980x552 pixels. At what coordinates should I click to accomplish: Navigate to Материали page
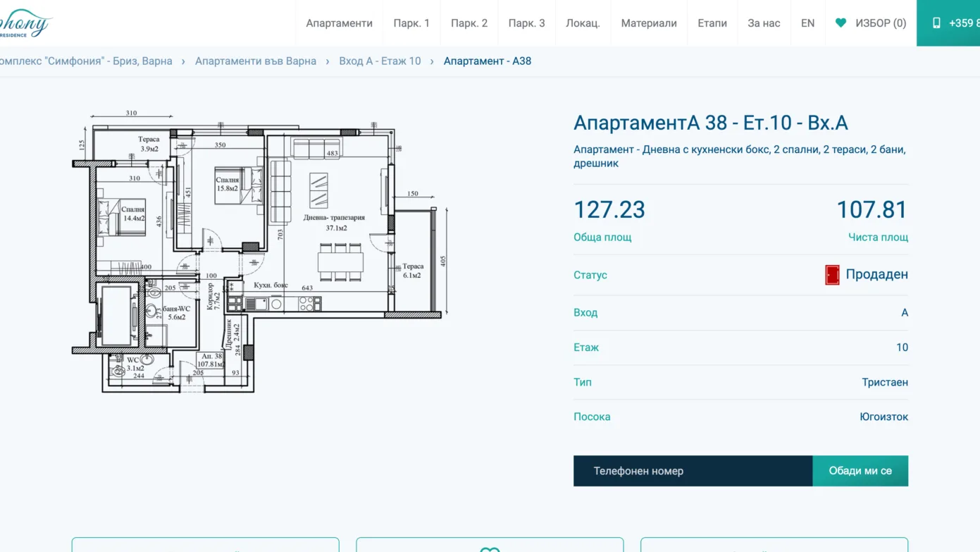(x=649, y=23)
